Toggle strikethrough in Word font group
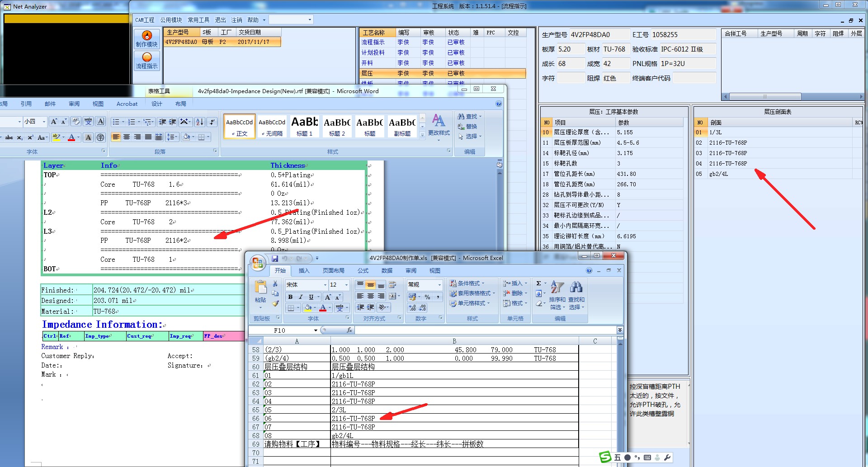 (9, 137)
